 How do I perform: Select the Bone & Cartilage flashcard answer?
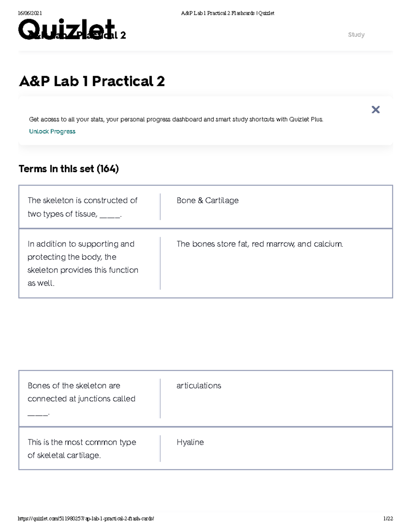pyautogui.click(x=207, y=200)
